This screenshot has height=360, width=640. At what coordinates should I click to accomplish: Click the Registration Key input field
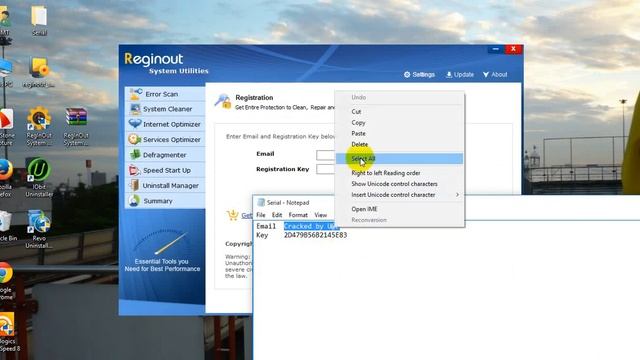coord(326,169)
